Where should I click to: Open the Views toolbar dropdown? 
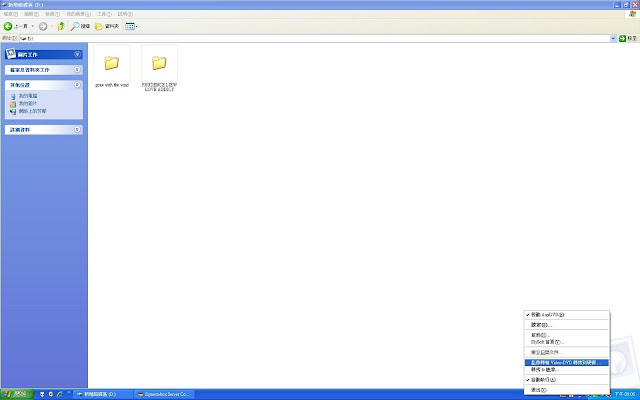pos(131,27)
